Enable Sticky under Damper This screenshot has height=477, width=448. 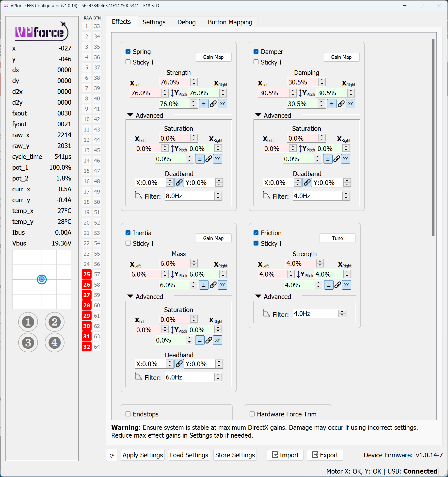point(256,62)
